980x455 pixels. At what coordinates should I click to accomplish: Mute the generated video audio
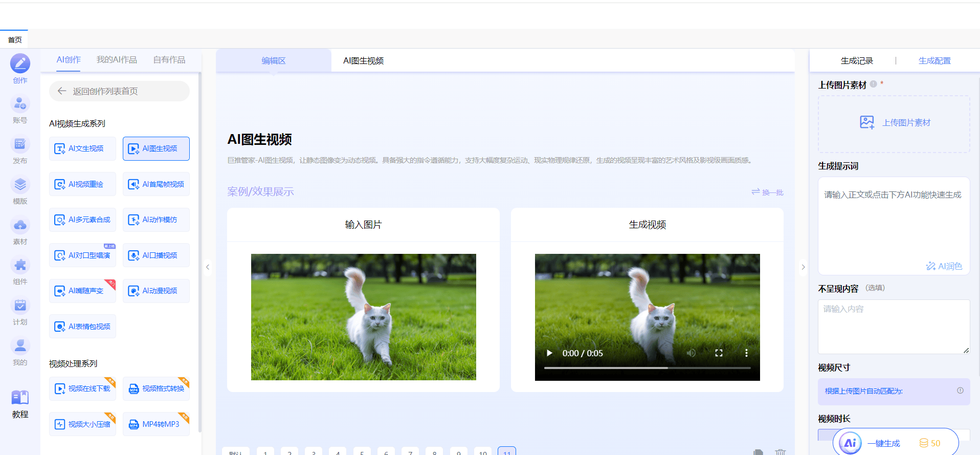(x=691, y=353)
